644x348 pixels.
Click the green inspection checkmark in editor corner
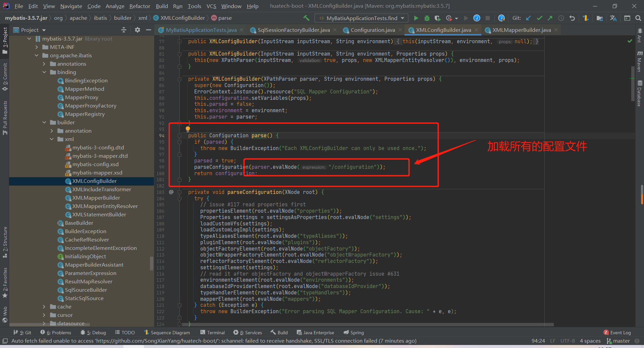pyautogui.click(x=630, y=41)
